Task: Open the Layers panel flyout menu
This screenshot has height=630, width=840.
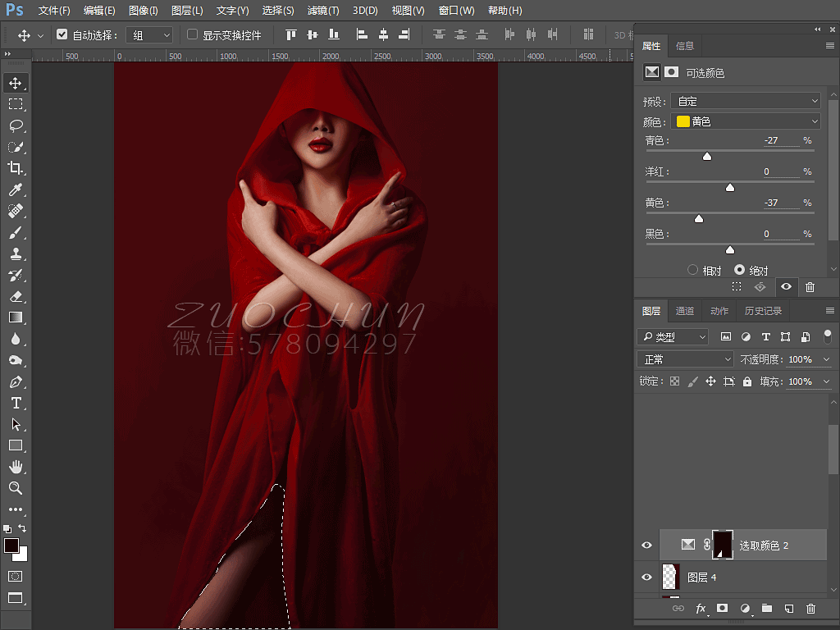Action: pos(830,311)
